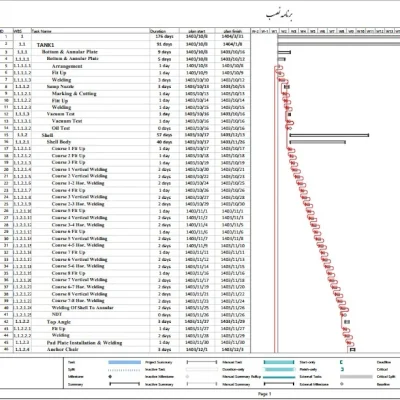Click the Split dotted line symbol in legend

(124, 370)
